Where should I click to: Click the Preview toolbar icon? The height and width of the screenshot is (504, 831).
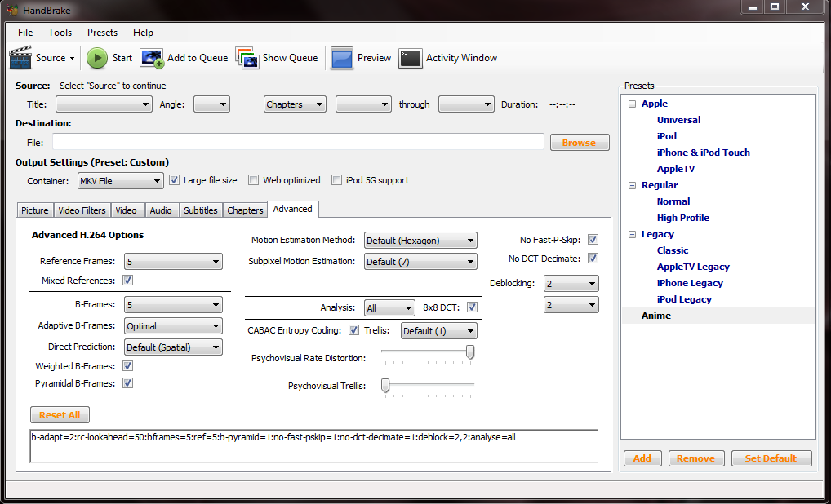[x=342, y=58]
